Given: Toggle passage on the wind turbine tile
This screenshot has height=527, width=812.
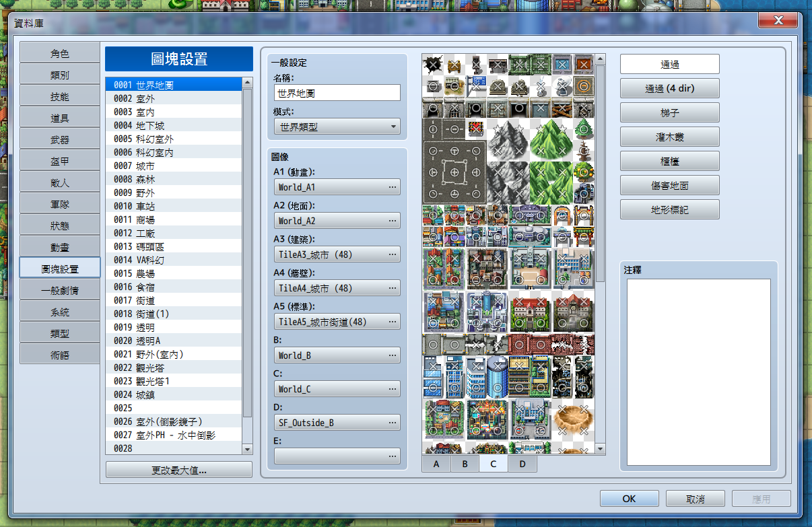Looking at the screenshot, I should pyautogui.click(x=541, y=86).
